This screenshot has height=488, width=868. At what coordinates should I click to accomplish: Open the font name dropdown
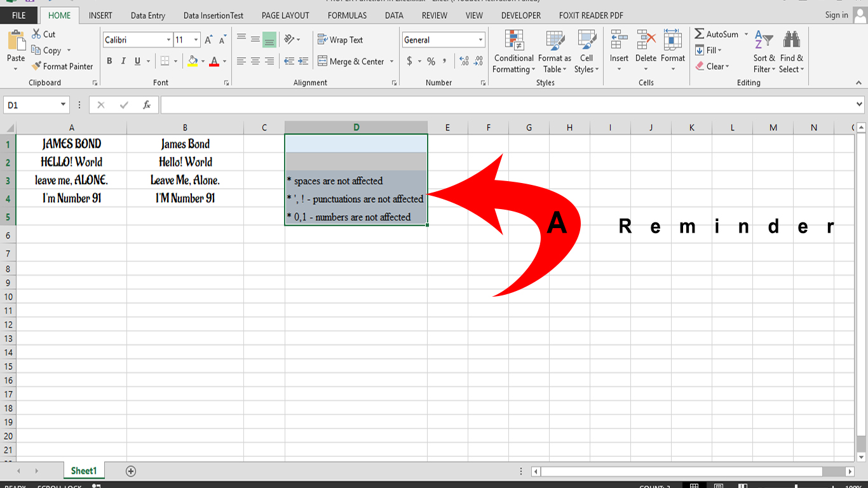(x=168, y=39)
